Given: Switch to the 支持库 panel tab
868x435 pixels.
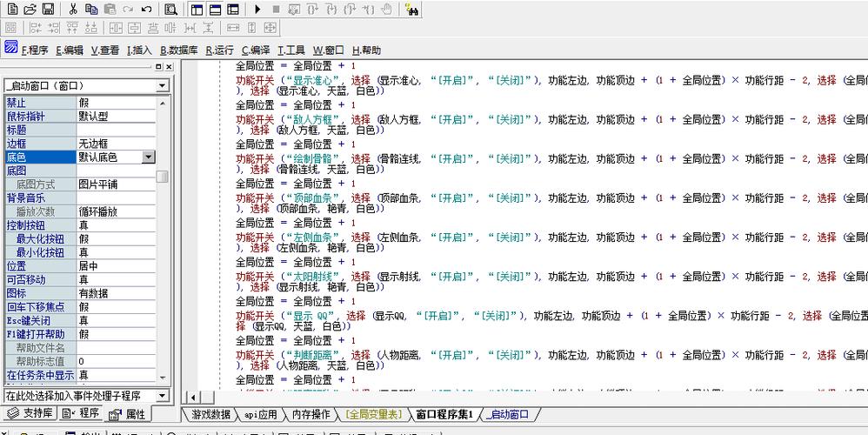Looking at the screenshot, I should pyautogui.click(x=30, y=413).
